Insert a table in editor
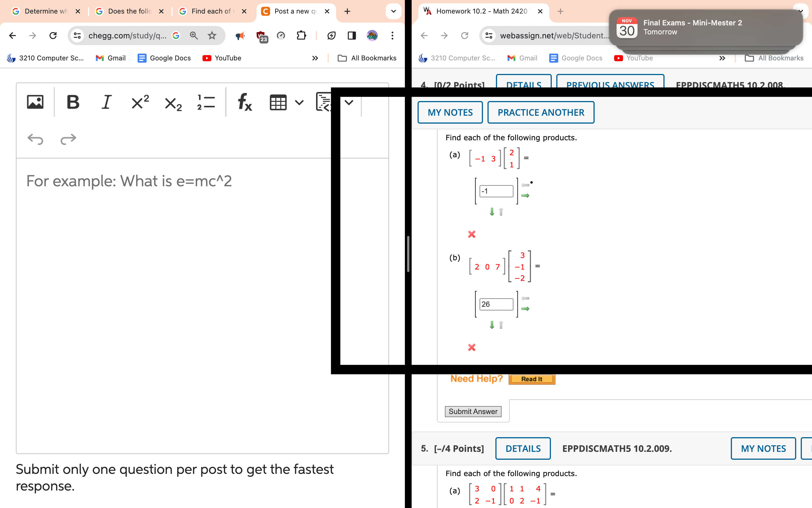812x508 pixels. tap(278, 102)
